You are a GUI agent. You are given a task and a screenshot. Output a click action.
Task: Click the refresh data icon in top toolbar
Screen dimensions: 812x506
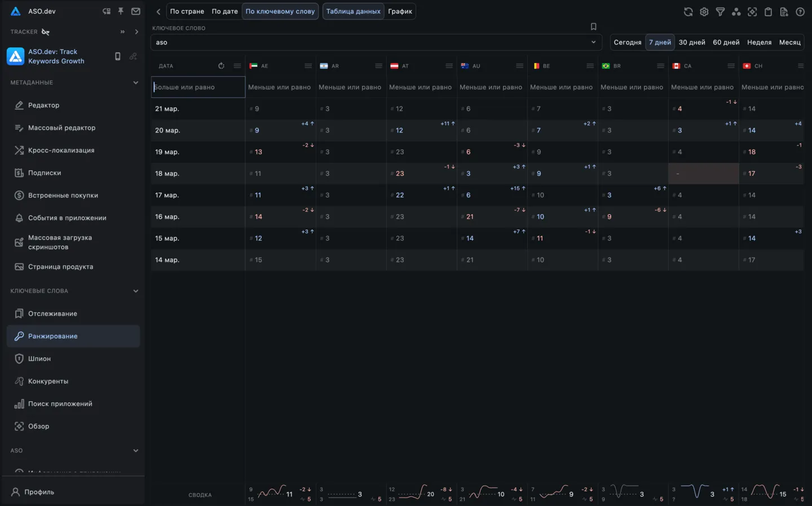[688, 12]
